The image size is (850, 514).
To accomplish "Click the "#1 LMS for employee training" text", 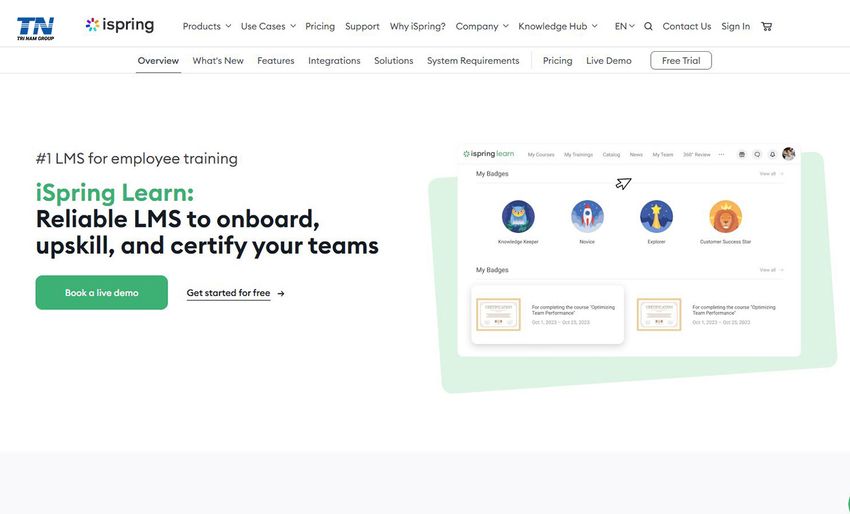I will click(x=137, y=158).
